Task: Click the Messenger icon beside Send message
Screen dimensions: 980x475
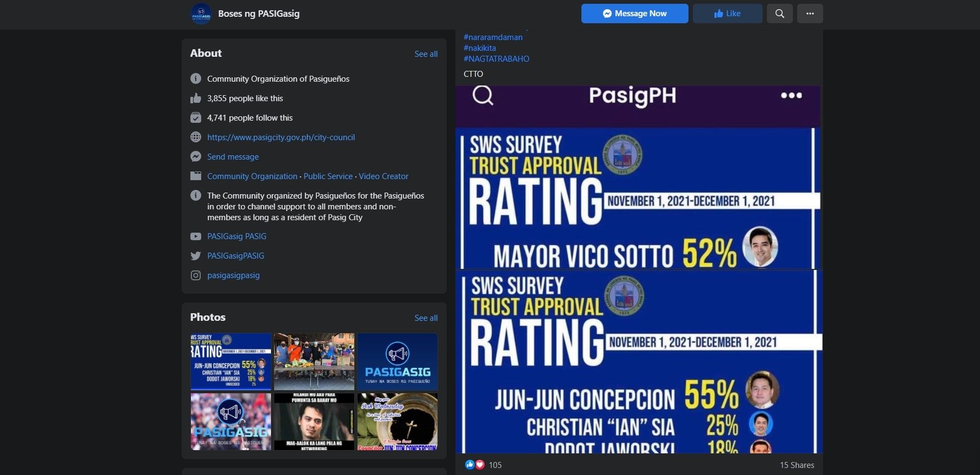Action: pyautogui.click(x=196, y=156)
